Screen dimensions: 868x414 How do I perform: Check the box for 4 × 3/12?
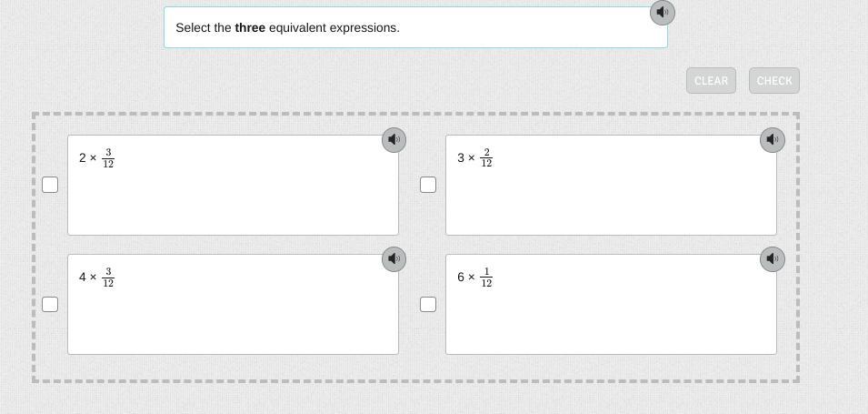(x=50, y=304)
